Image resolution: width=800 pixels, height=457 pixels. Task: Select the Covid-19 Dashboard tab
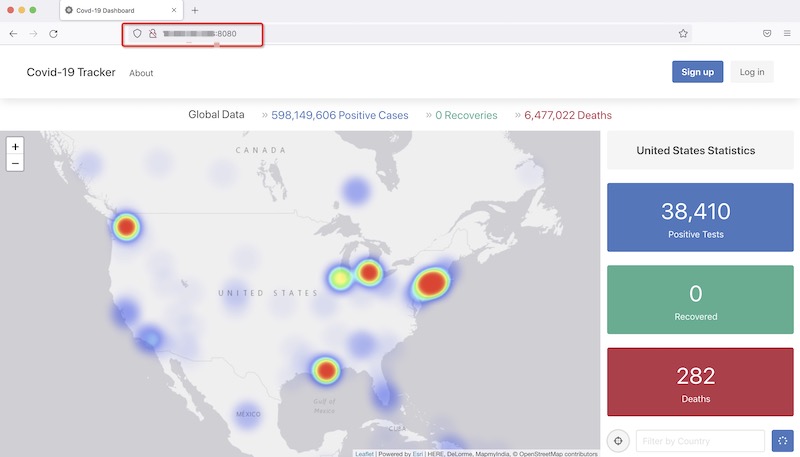point(120,10)
